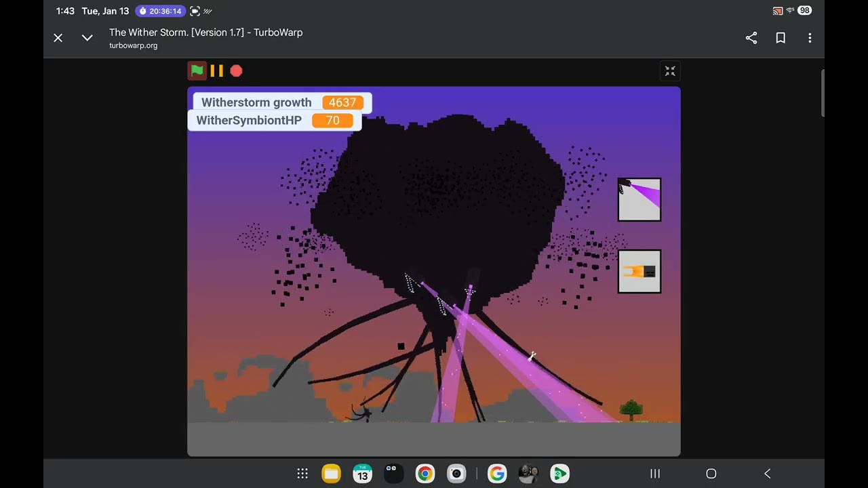This screenshot has height=488, width=868.
Task: Go to the home screen
Action: [x=711, y=474]
